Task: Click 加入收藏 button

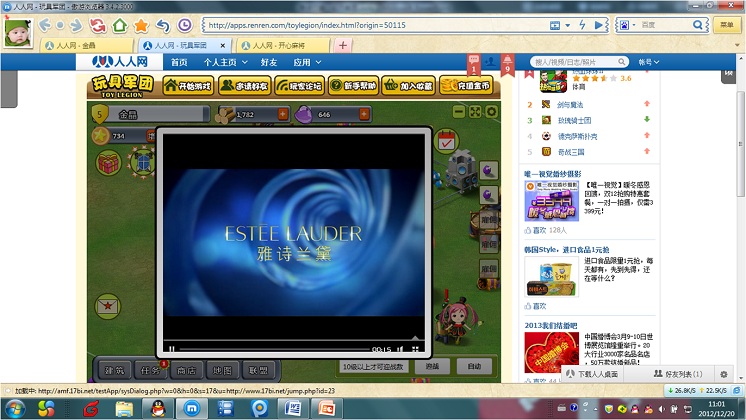Action: (409, 86)
